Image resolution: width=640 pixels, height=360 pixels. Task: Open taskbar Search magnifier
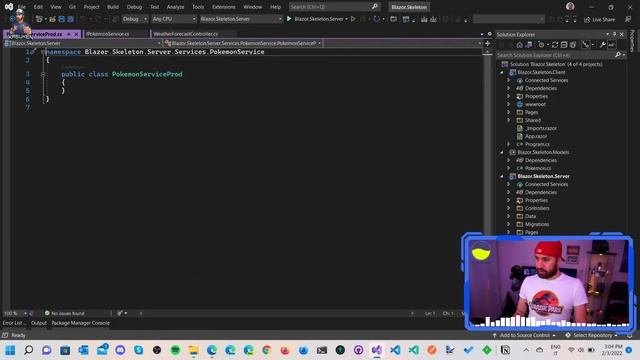29,350
